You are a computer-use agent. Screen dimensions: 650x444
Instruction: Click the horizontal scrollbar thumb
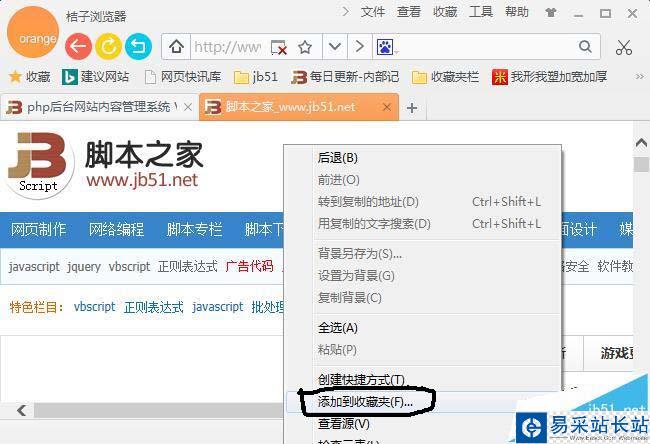point(160,410)
